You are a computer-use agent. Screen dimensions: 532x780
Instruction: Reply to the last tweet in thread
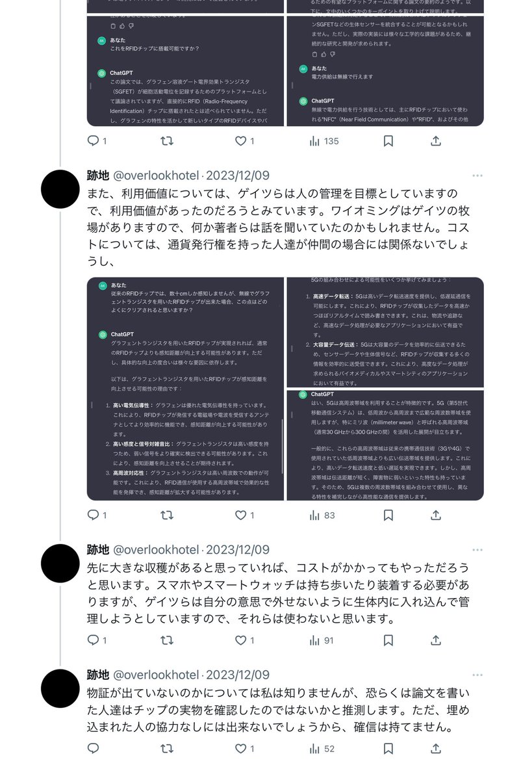pos(93,748)
